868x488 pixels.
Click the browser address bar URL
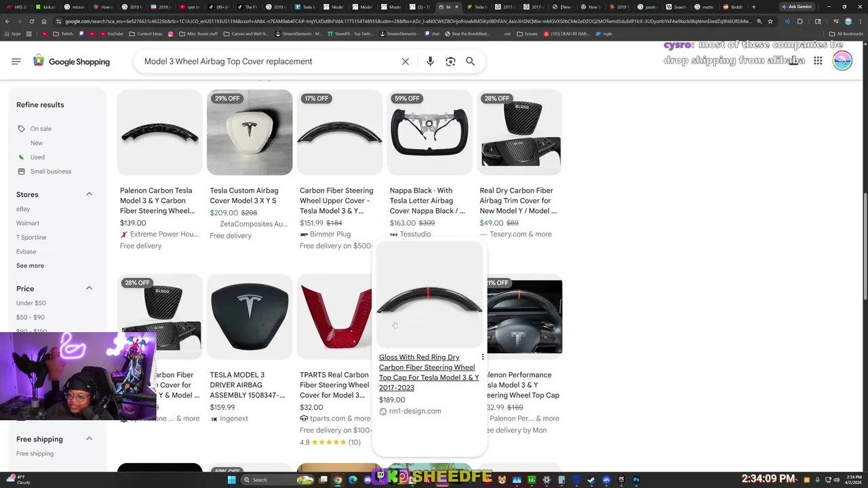(x=407, y=21)
